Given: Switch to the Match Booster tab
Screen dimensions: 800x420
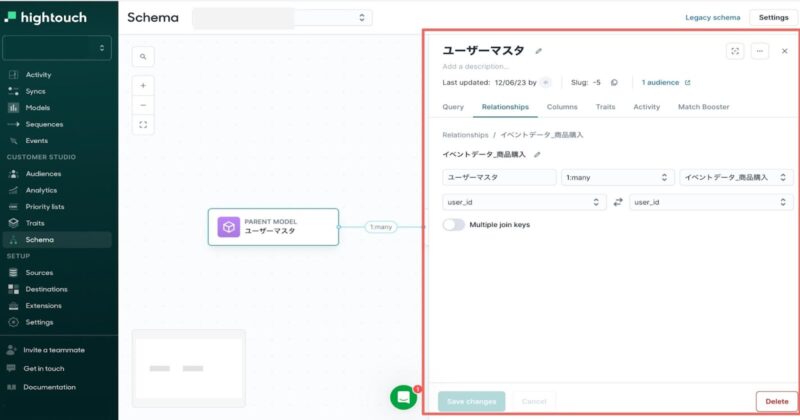Looking at the screenshot, I should click(704, 107).
